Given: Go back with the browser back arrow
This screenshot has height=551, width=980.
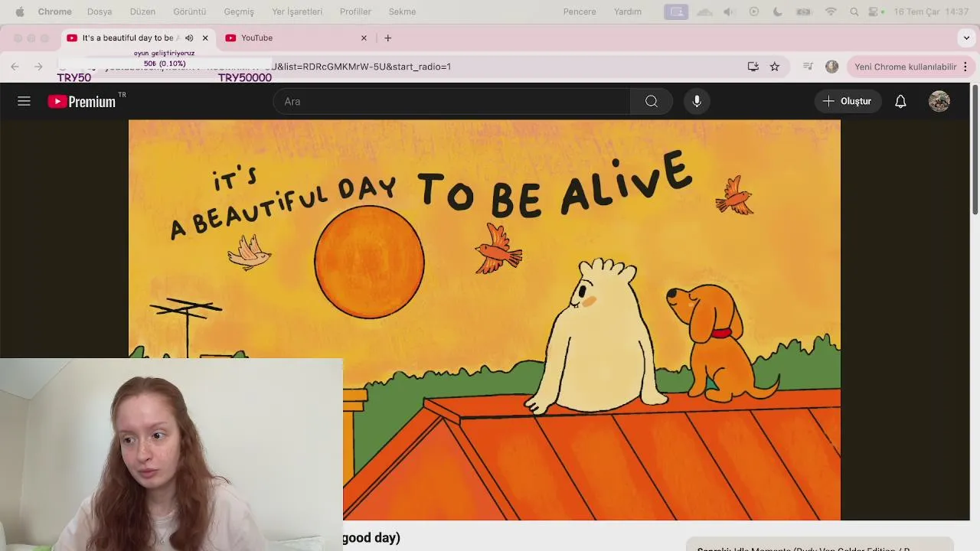Looking at the screenshot, I should (15, 67).
